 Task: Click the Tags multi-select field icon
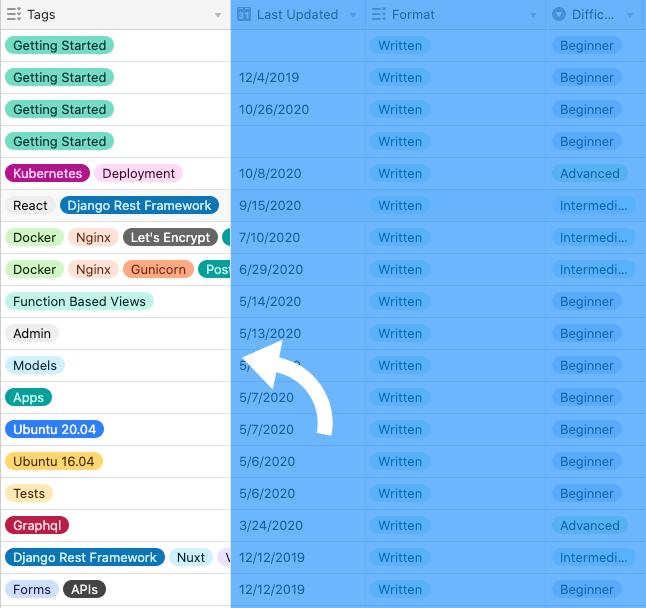pyautogui.click(x=13, y=15)
